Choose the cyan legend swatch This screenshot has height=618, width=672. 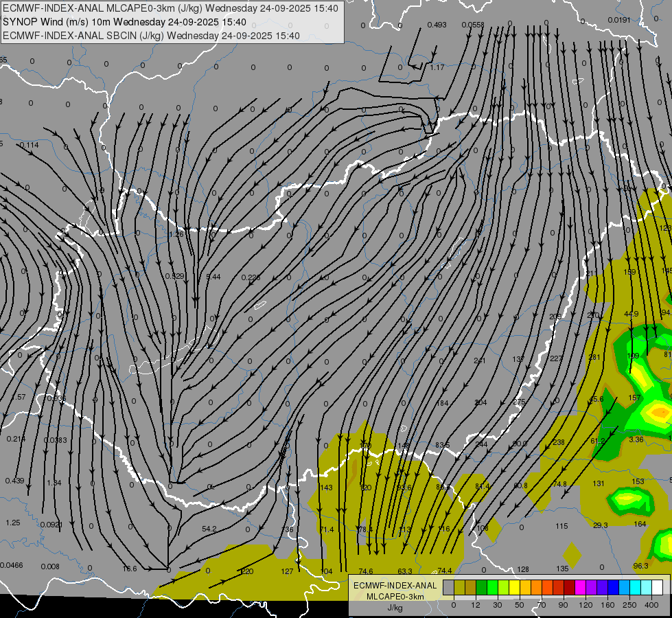[x=635, y=588]
